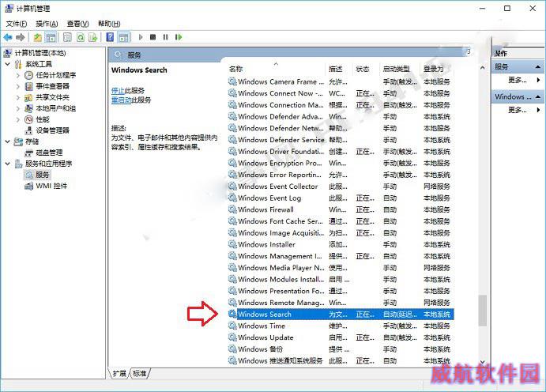Click the Export List toolbar icon
The height and width of the screenshot is (392, 546).
tap(93, 37)
